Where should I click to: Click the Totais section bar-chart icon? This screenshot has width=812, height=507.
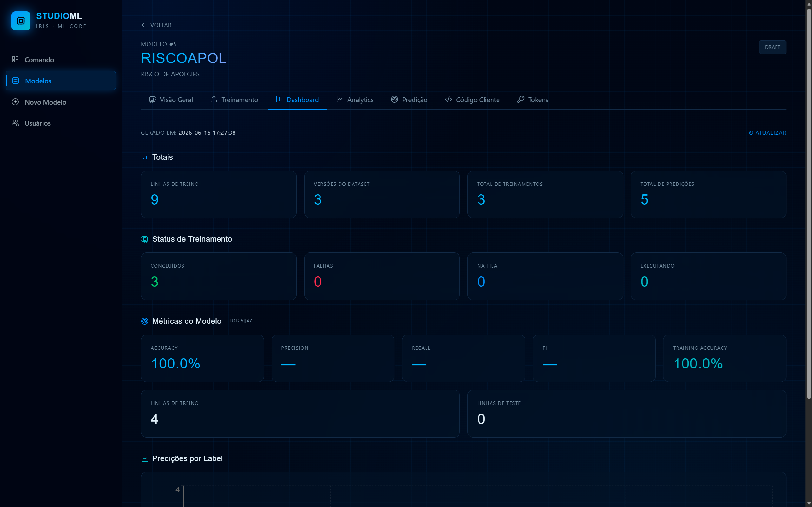pos(145,157)
